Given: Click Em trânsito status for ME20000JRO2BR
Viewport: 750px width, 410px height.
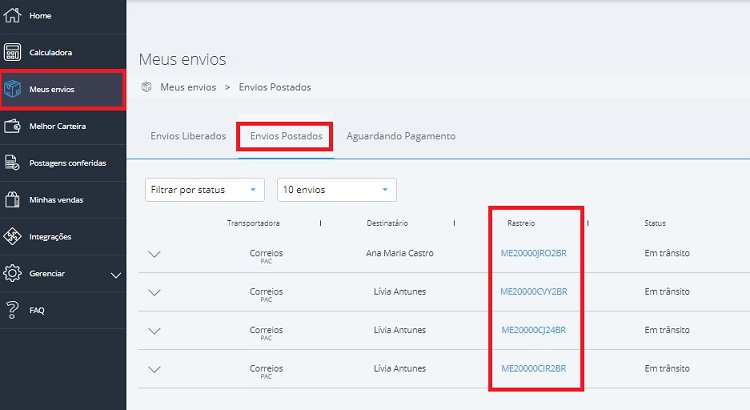Looking at the screenshot, I should point(667,253).
